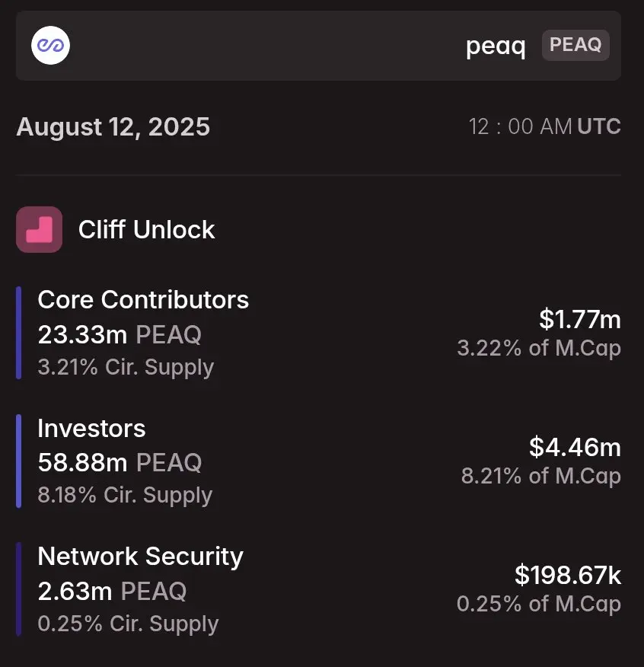Select the Cliff Unlock heading text
Image resolution: width=644 pixels, height=667 pixels.
click(x=146, y=230)
